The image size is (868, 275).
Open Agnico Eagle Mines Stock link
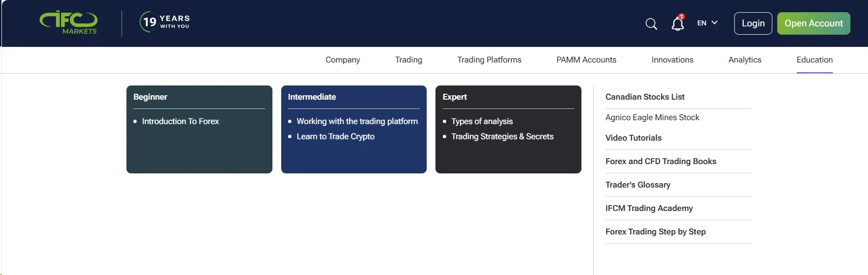[652, 117]
